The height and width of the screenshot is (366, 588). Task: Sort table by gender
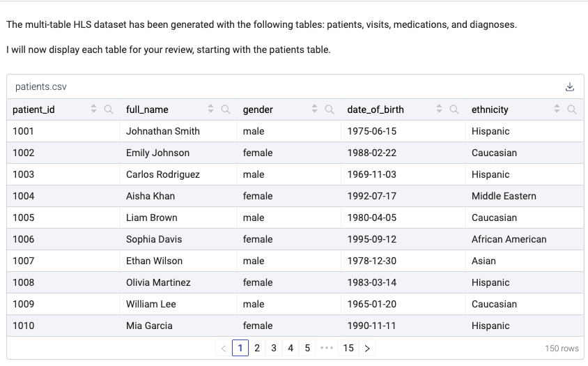click(x=315, y=109)
